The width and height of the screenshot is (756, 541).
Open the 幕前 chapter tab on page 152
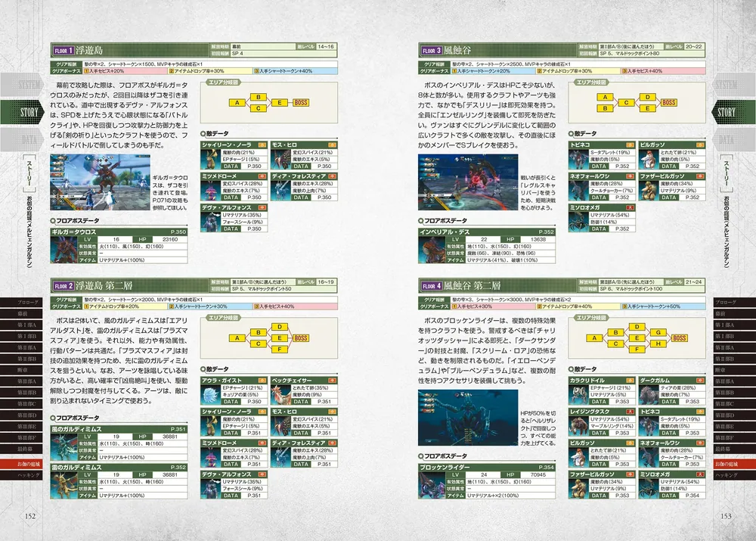click(x=22, y=314)
